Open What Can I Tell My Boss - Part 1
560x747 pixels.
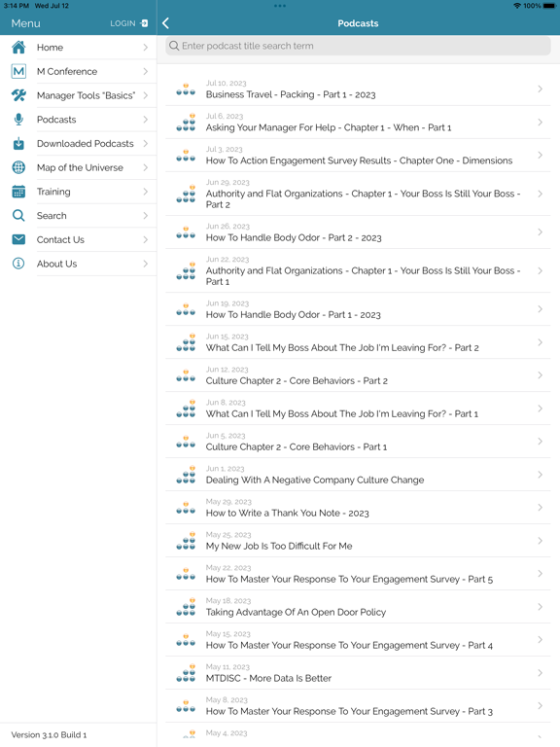pyautogui.click(x=358, y=409)
